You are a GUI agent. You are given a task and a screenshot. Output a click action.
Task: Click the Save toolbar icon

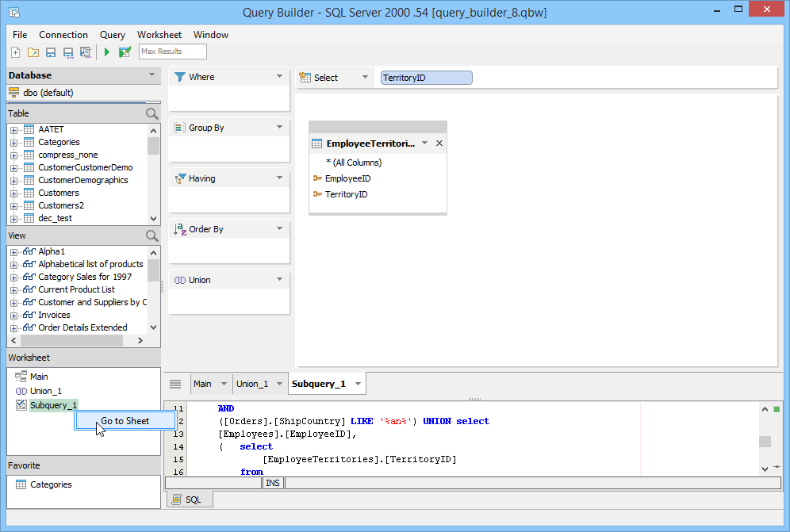(51, 52)
